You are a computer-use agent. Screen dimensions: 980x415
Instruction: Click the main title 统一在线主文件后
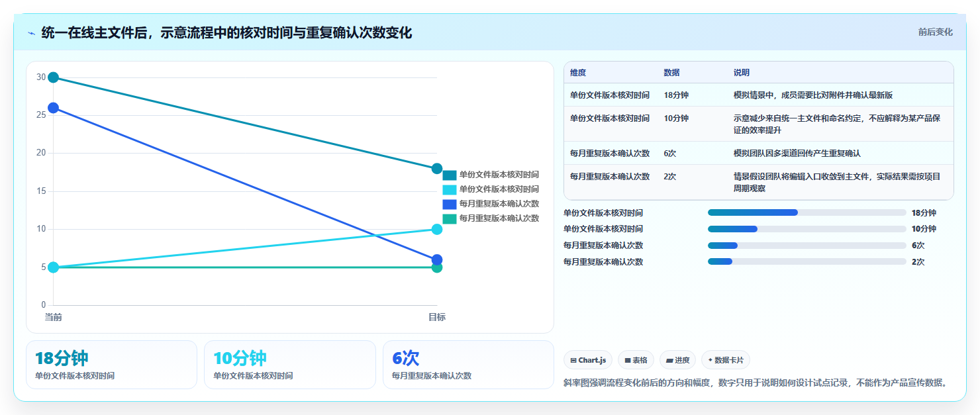coord(226,32)
